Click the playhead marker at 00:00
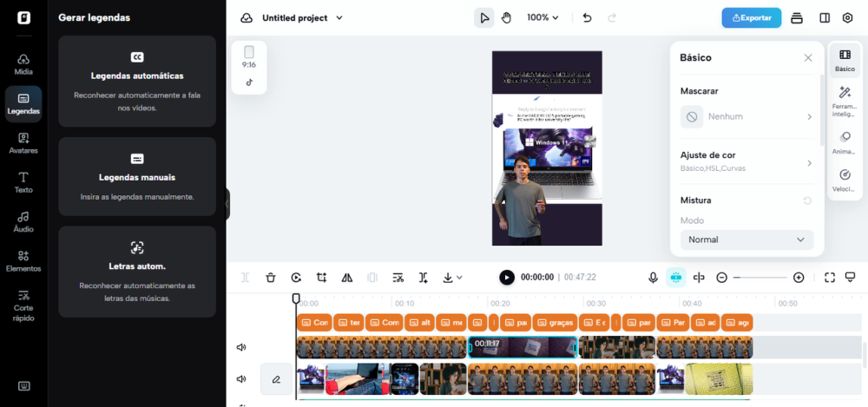Screen dimensions: 868x407 (296, 299)
